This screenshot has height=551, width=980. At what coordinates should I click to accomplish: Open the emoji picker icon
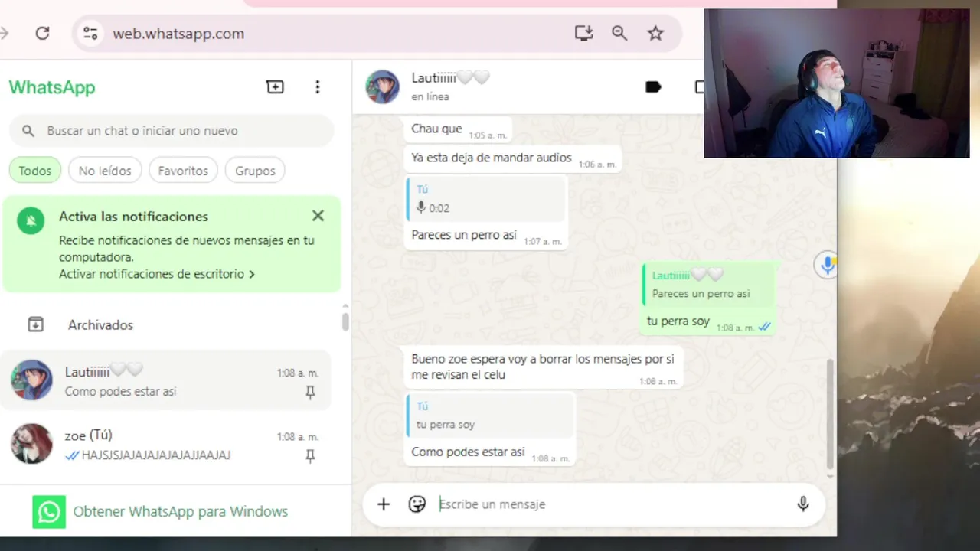(x=417, y=504)
